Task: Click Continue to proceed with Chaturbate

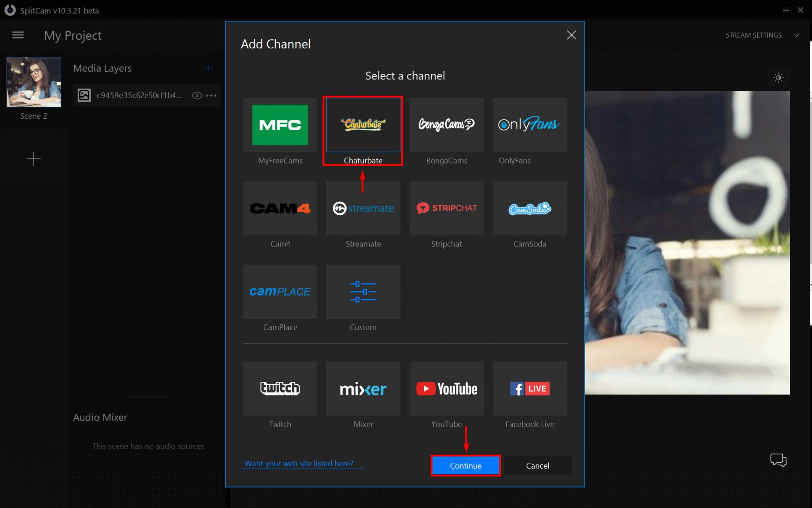Action: [x=465, y=466]
